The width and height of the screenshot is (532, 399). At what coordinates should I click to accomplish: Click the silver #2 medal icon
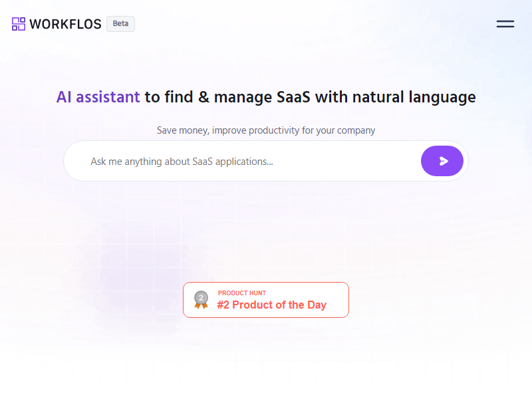click(x=201, y=300)
